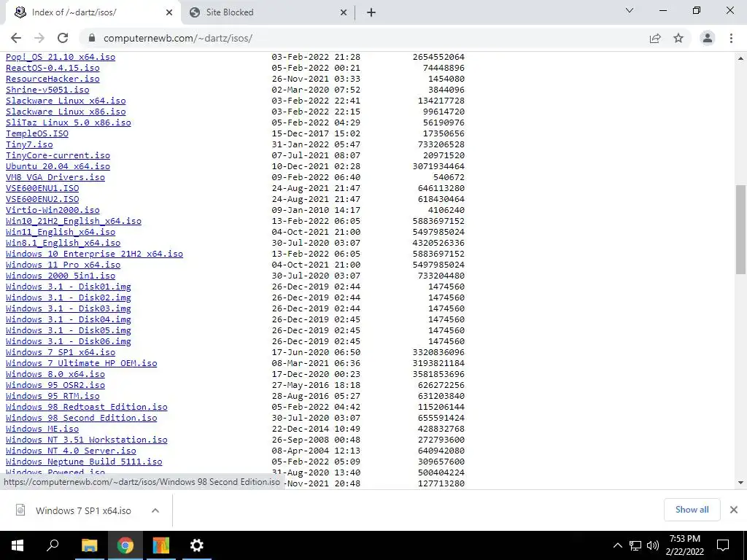This screenshot has width=747, height=560.
Task: Open File Explorer from taskbar
Action: click(89, 545)
